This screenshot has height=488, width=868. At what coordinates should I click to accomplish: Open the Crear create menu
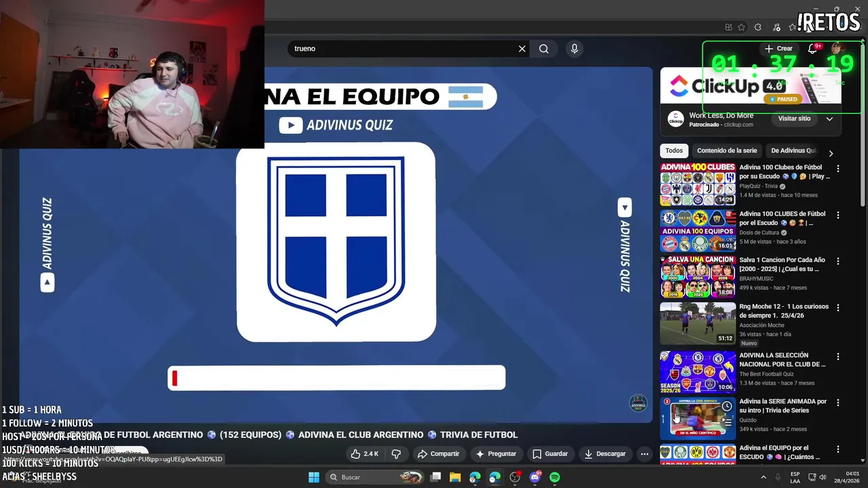778,49
